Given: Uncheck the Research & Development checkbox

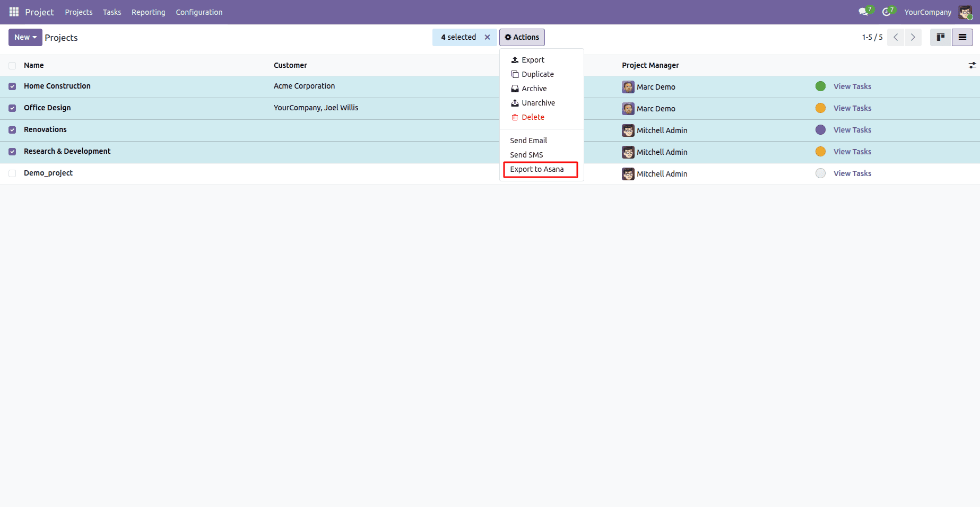Looking at the screenshot, I should coord(12,152).
